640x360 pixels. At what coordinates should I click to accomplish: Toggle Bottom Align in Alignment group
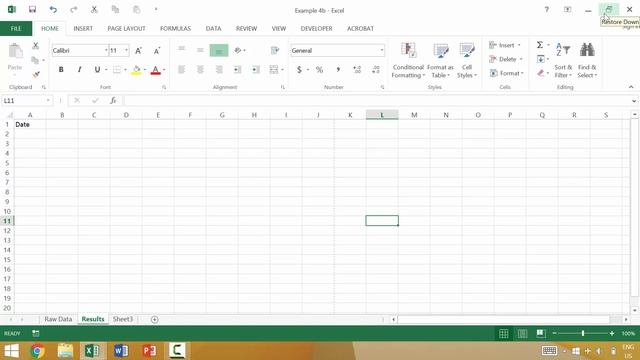pos(219,50)
